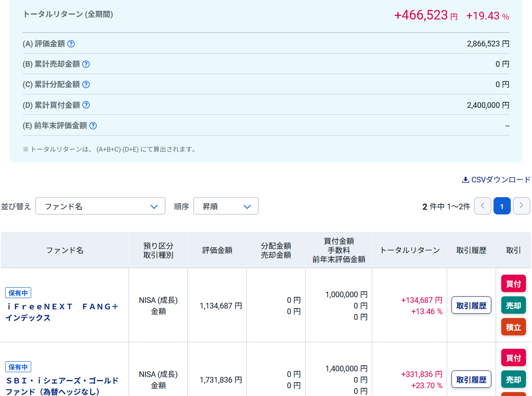
Task: Click the 分配金額 売却金額 column header
Action: (x=276, y=250)
